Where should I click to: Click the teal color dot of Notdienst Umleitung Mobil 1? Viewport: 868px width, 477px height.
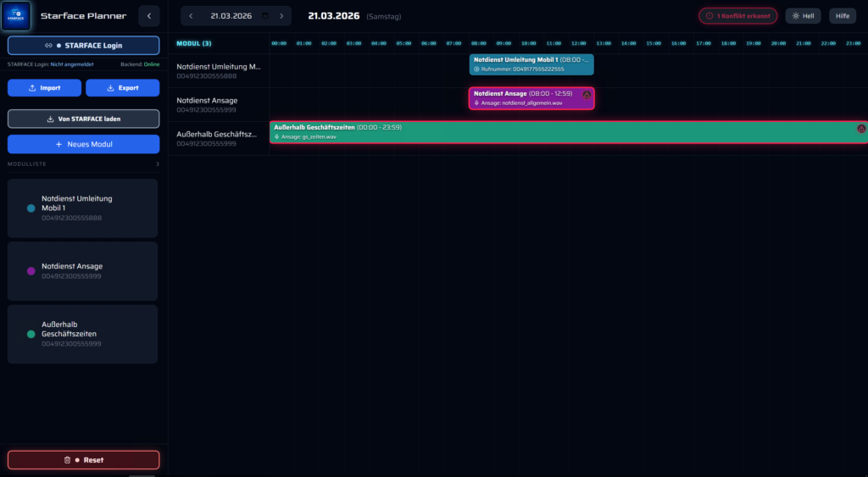click(31, 208)
